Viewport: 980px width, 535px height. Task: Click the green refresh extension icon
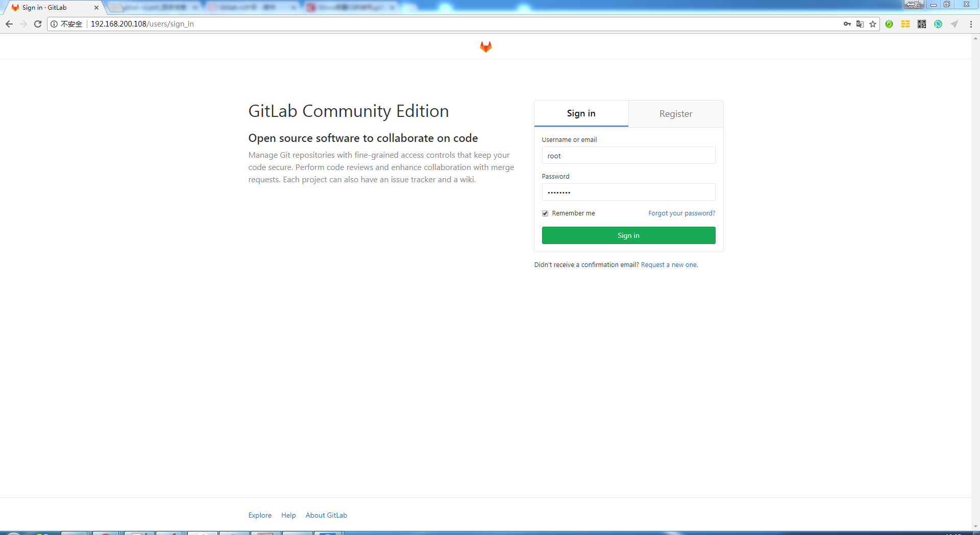tap(889, 24)
